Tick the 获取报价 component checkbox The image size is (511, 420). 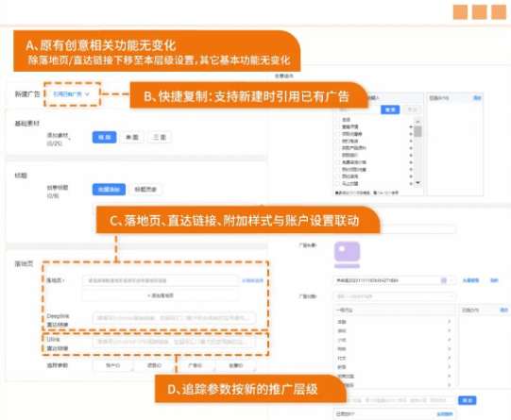point(337,155)
